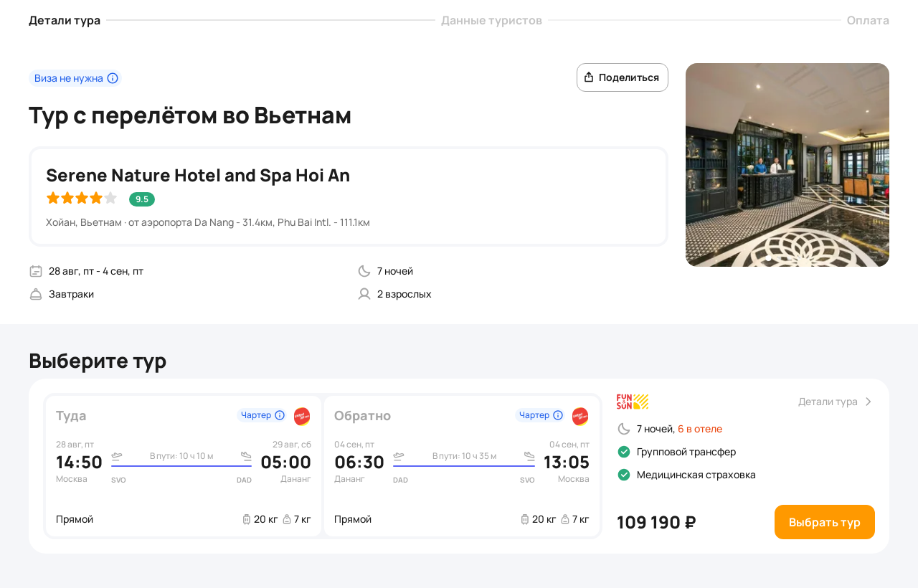
Task: Click the Поделиться button
Action: (623, 77)
